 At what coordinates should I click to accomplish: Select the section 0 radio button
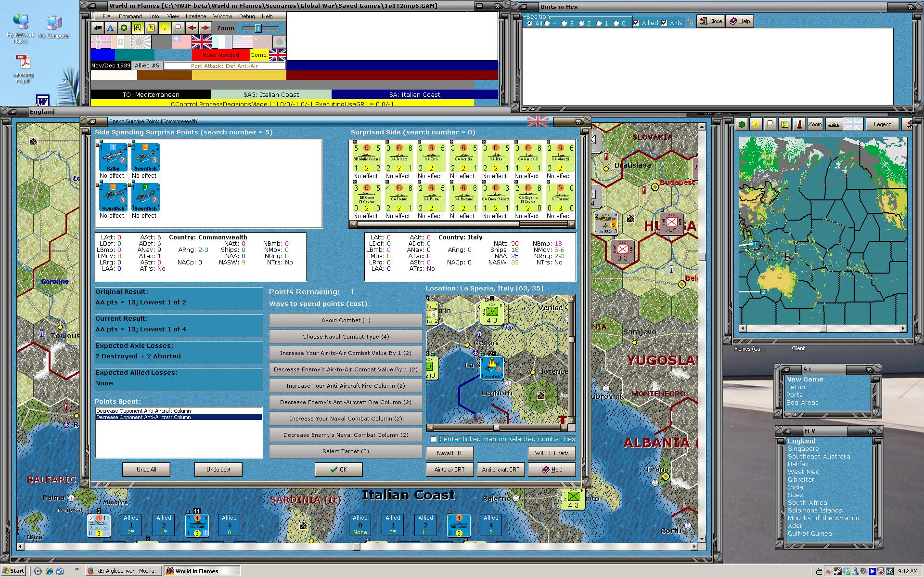pos(616,23)
